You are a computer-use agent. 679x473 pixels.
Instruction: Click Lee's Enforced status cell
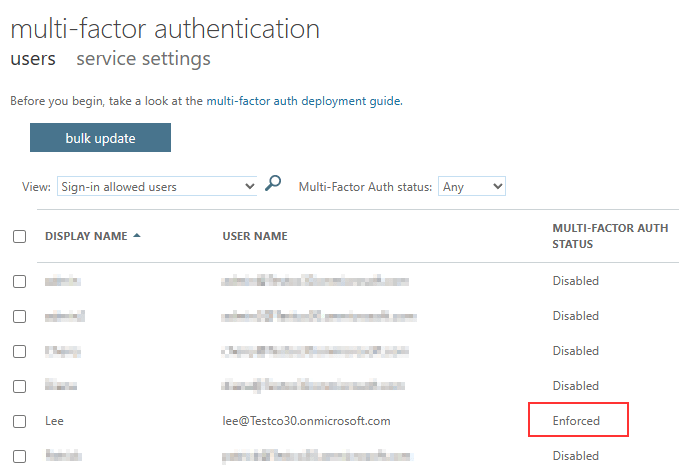(577, 421)
